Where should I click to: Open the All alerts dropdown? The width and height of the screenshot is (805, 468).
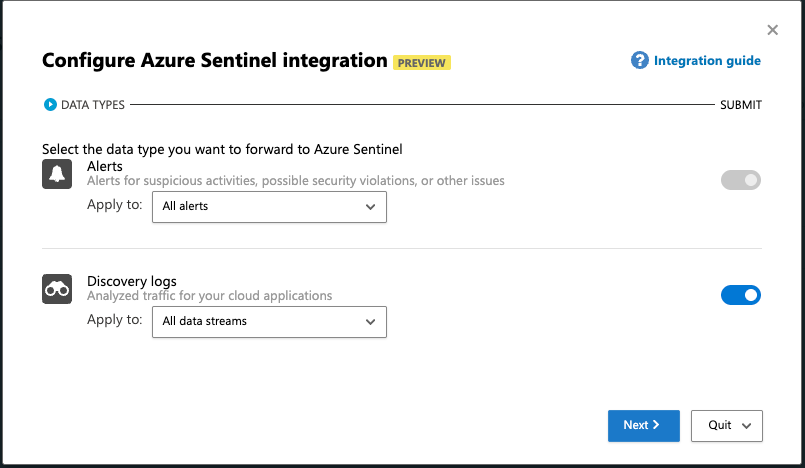click(268, 207)
